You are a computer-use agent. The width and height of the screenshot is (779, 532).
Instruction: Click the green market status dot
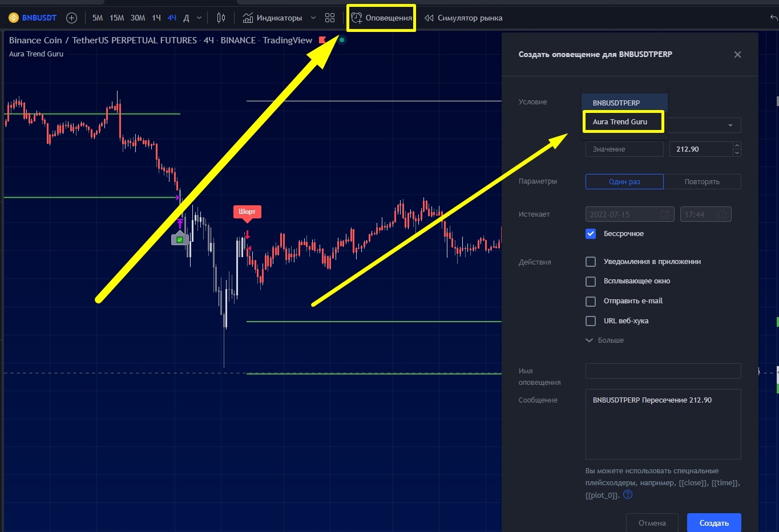[342, 40]
